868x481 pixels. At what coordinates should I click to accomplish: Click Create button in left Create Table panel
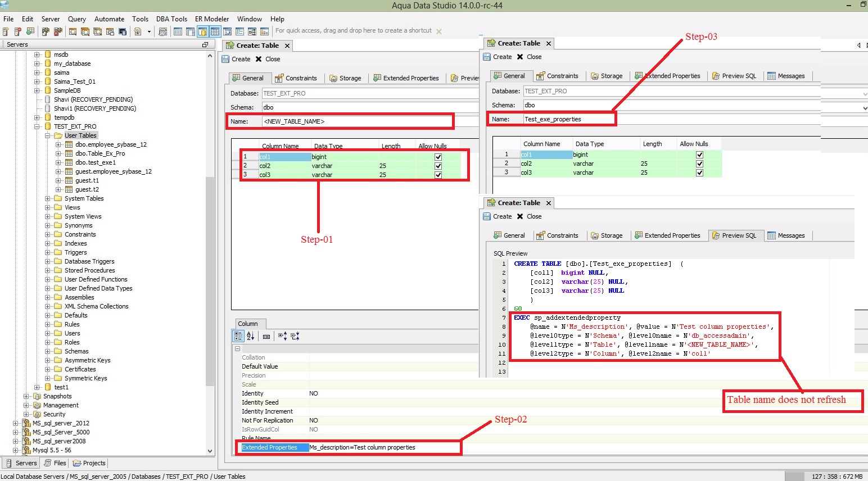[x=236, y=59]
